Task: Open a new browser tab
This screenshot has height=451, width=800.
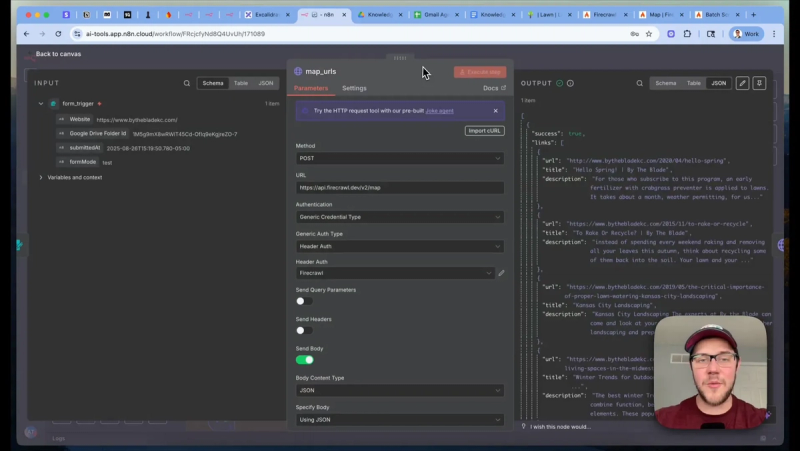Action: coord(754,15)
